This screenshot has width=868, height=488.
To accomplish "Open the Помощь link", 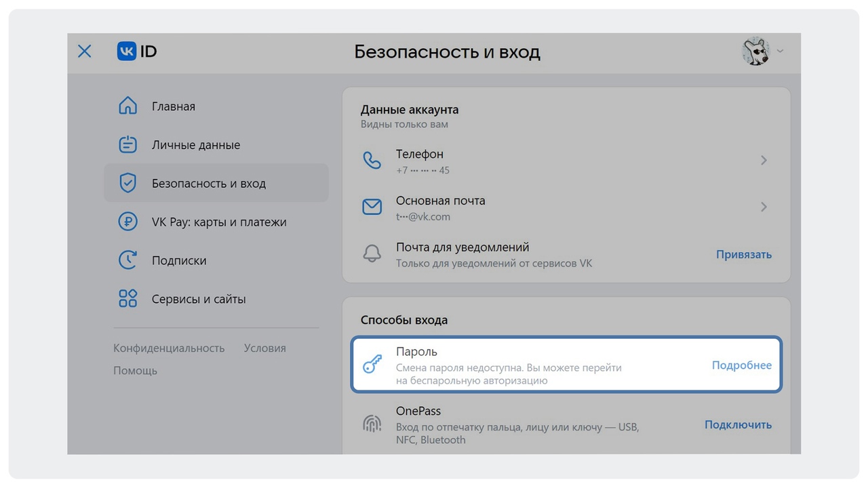I will coord(135,370).
